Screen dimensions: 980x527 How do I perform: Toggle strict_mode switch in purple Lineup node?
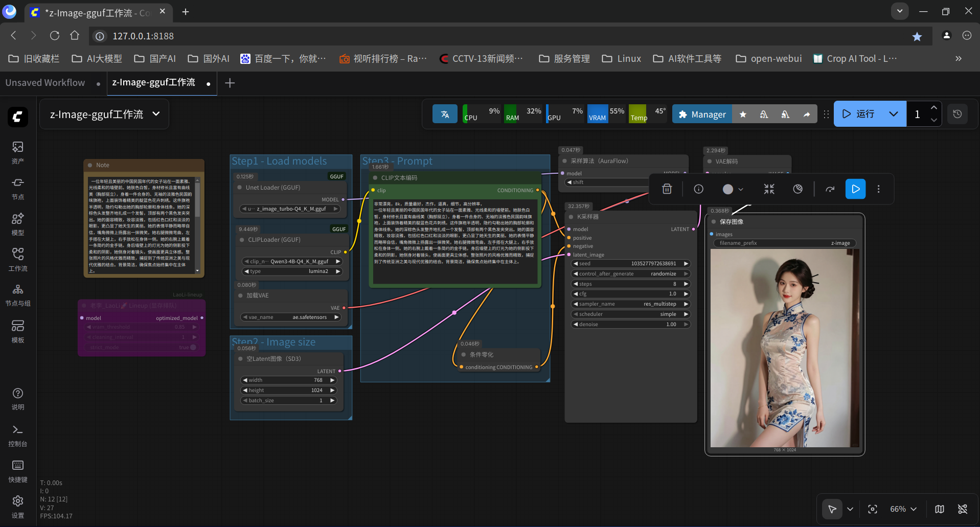(193, 348)
